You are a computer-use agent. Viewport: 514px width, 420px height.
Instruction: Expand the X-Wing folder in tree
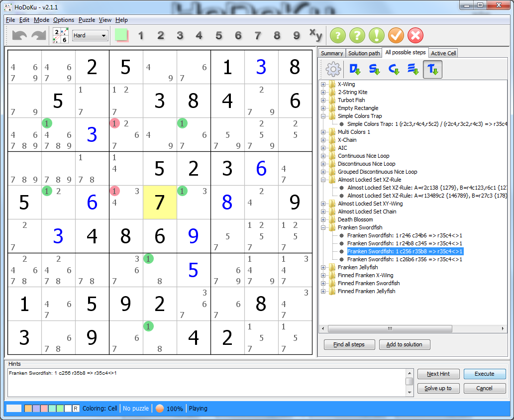pos(323,84)
